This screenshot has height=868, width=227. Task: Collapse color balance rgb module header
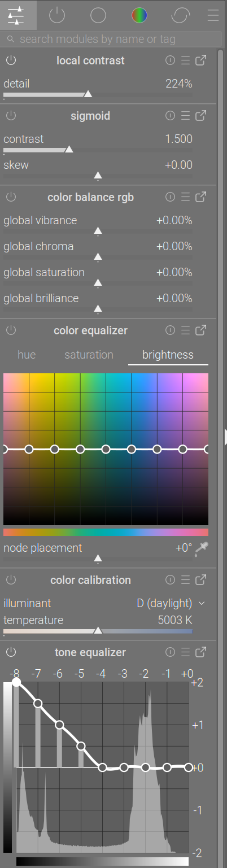(x=90, y=197)
